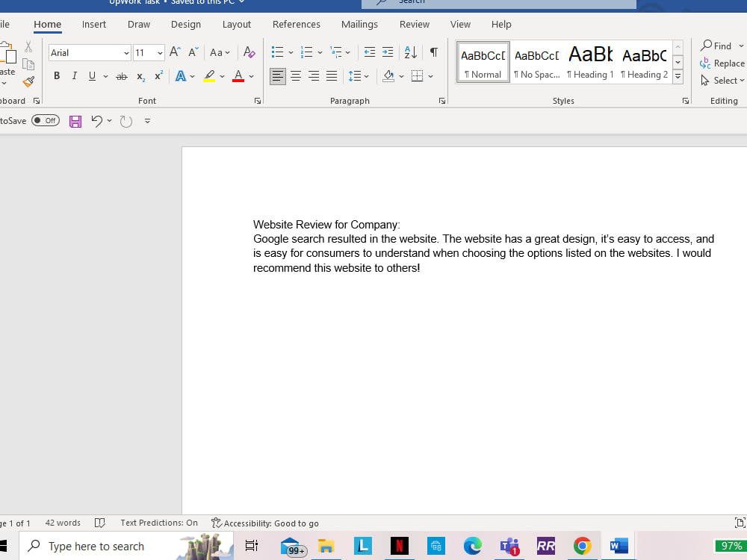This screenshot has width=747, height=560.
Task: Open the Select menu in Editing
Action: (x=722, y=81)
